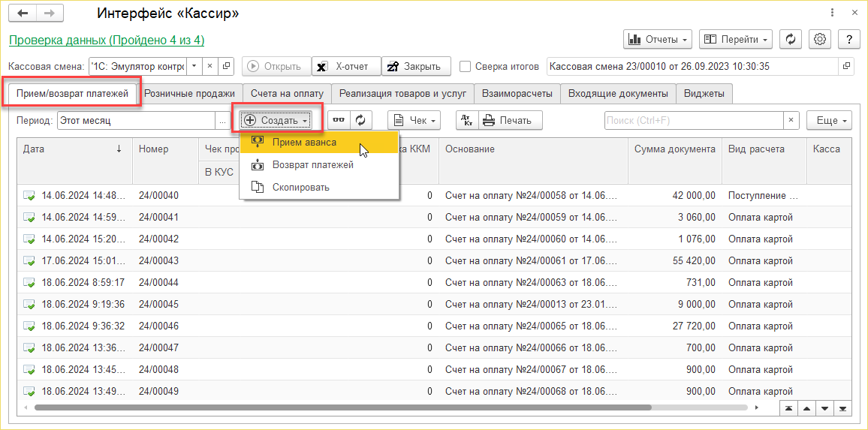The width and height of the screenshot is (868, 430).
Task: Click the top-right circular refresh arrows icon
Action: pos(790,39)
